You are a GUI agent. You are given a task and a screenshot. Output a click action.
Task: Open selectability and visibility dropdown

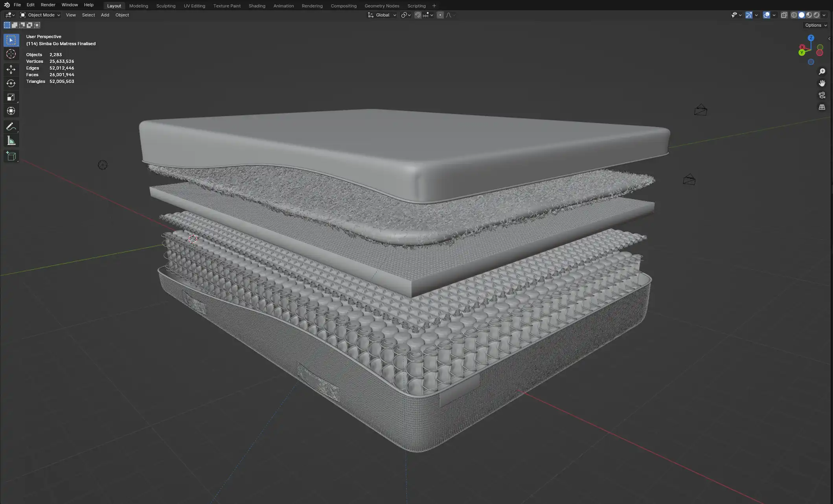click(x=736, y=15)
